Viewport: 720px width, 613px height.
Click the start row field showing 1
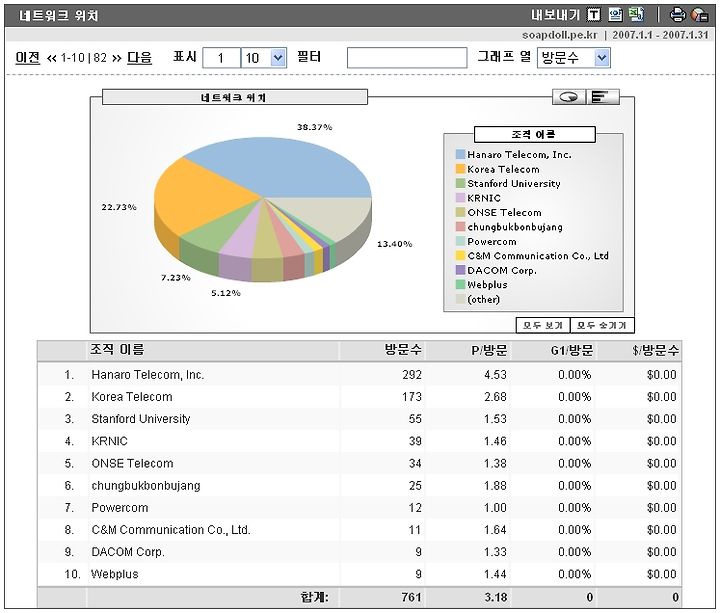pyautogui.click(x=221, y=58)
